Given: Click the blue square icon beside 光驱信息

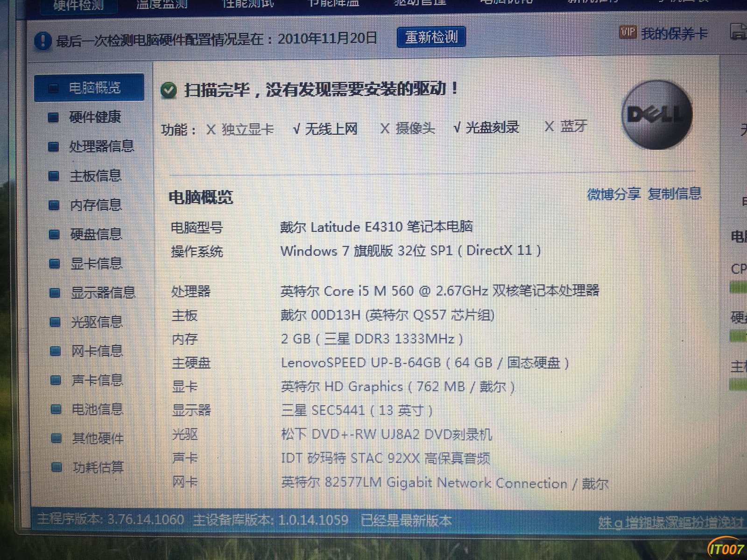Looking at the screenshot, I should (55, 322).
